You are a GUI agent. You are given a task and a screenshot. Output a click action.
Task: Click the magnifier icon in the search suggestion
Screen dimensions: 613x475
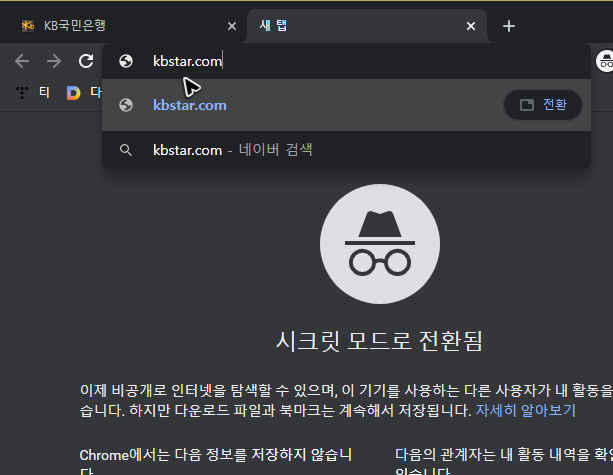pyautogui.click(x=125, y=150)
